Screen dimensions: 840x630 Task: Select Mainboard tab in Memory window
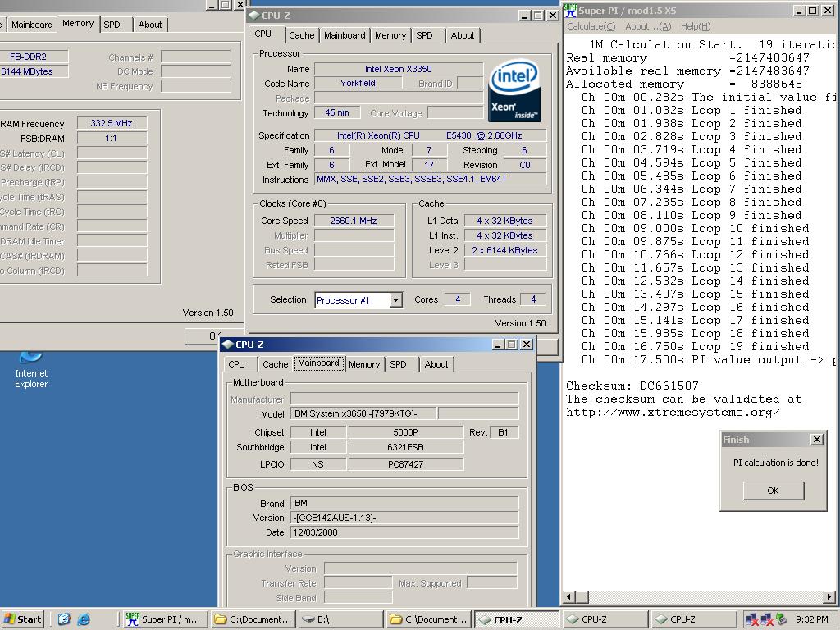[x=32, y=25]
